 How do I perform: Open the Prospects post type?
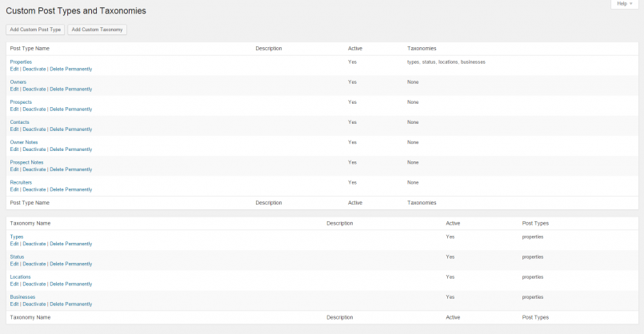point(21,102)
